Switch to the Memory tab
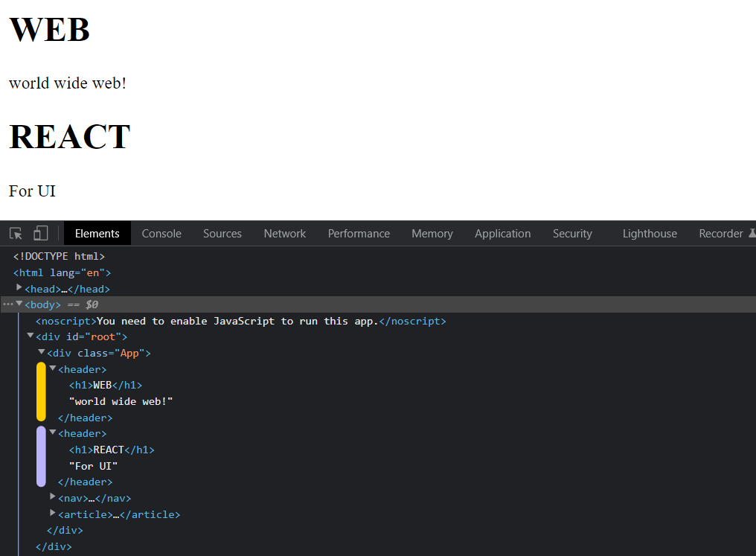756x556 pixels. click(x=432, y=234)
